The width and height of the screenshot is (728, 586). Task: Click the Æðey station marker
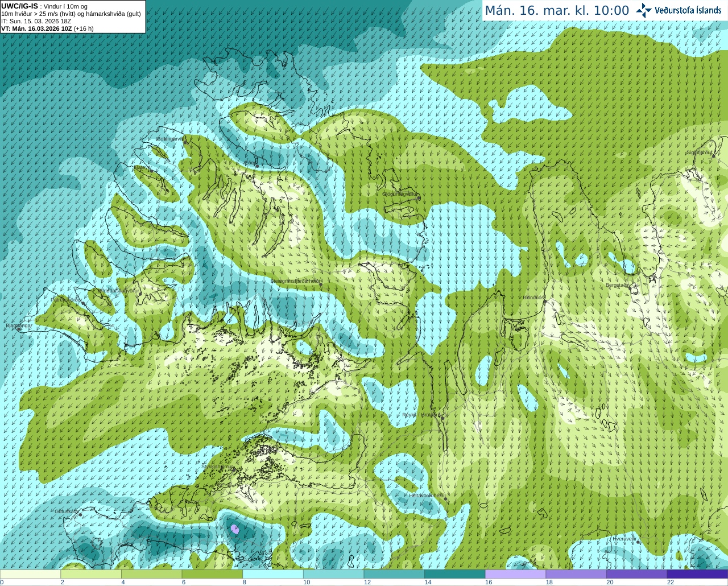click(257, 166)
